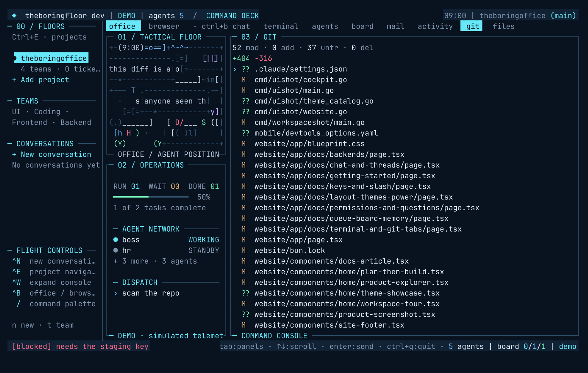
Task: Click the plus sign before New conversation
Action: coord(14,154)
